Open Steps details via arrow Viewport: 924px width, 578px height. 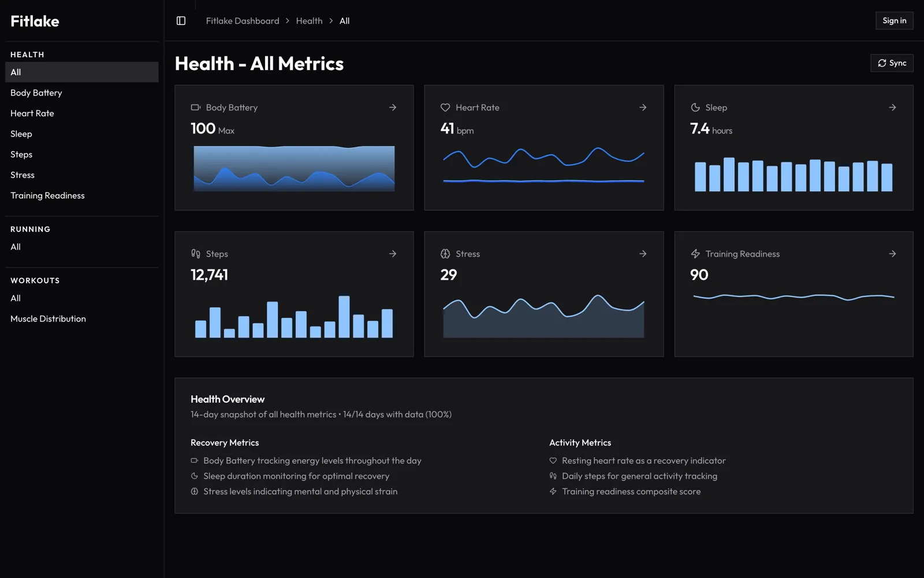click(393, 254)
